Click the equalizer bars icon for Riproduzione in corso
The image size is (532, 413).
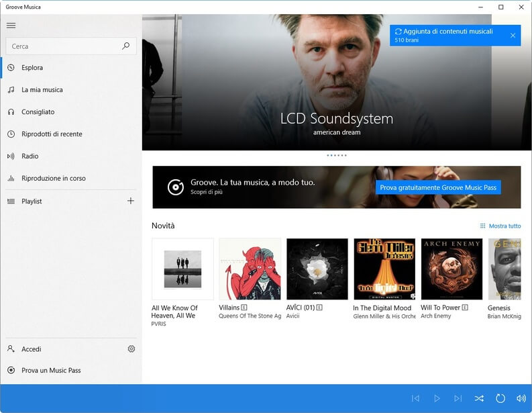[x=11, y=178]
